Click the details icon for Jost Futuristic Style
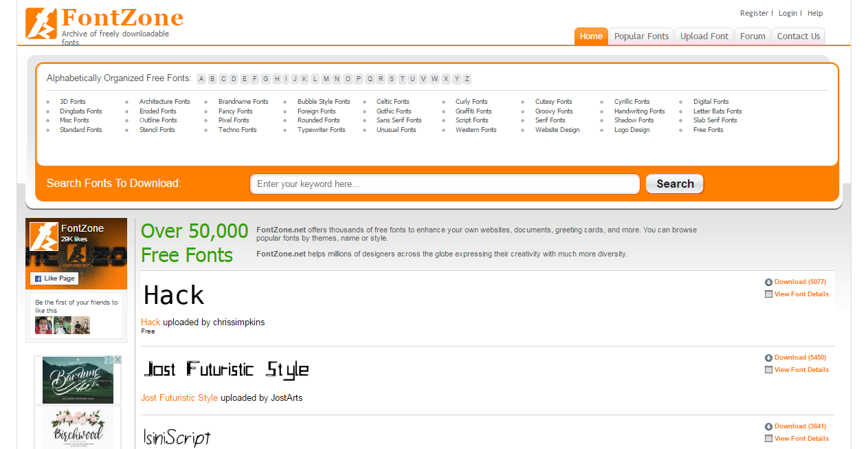 768,370
